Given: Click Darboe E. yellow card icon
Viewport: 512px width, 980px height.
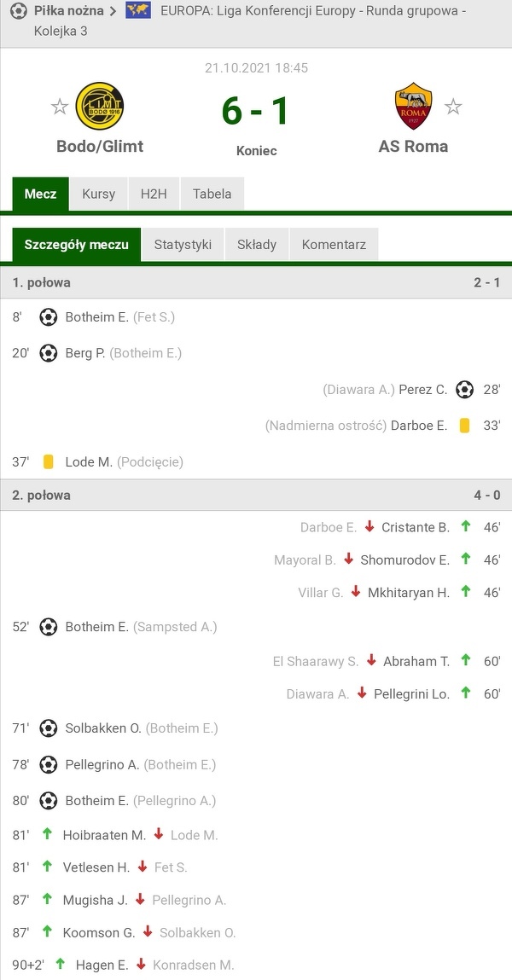Looking at the screenshot, I should point(464,426).
